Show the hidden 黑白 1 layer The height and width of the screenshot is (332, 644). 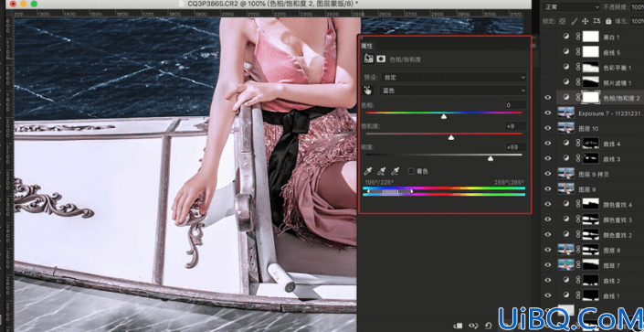[x=547, y=37]
